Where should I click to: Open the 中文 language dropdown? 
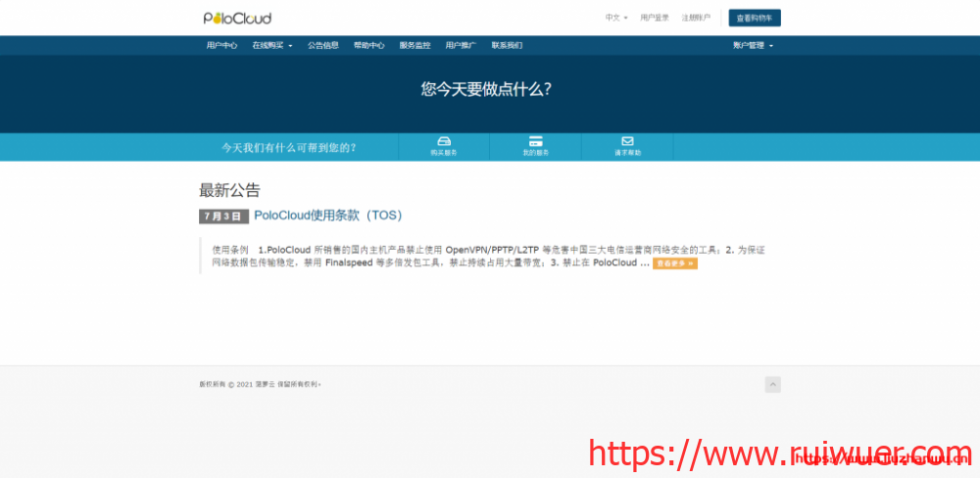click(615, 18)
